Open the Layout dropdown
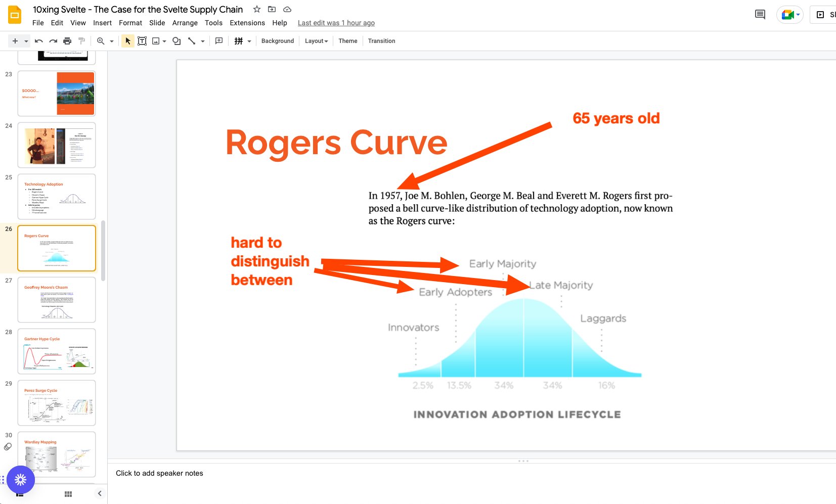Viewport: 836px width, 504px height. [317, 41]
